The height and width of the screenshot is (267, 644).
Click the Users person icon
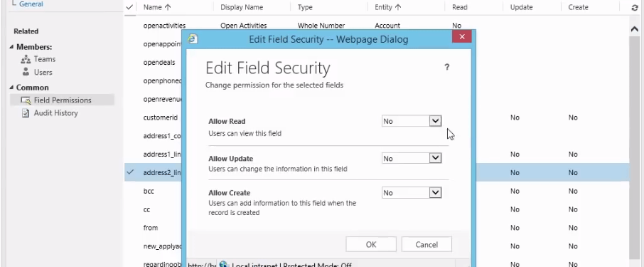coord(26,72)
